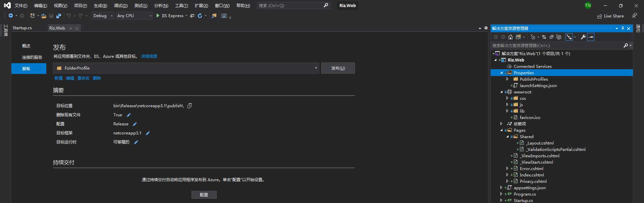Image resolution: width=644 pixels, height=203 pixels.
Task: Click the 删除 profile link
Action: [97, 78]
